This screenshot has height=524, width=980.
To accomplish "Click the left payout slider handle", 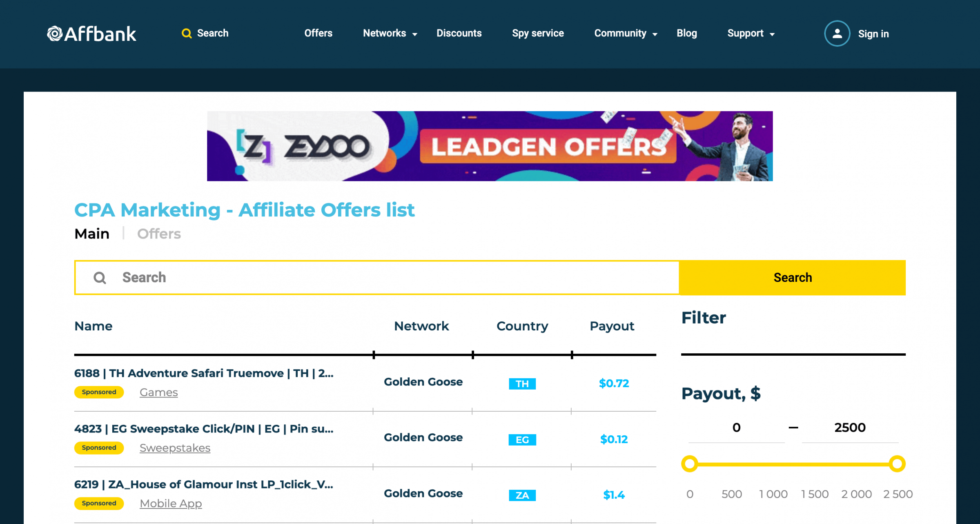I will (690, 464).
